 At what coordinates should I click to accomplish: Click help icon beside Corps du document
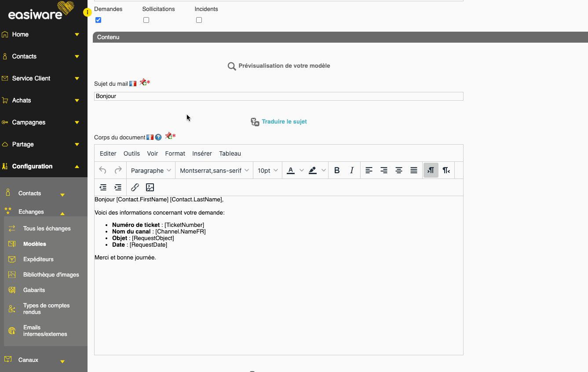158,138
